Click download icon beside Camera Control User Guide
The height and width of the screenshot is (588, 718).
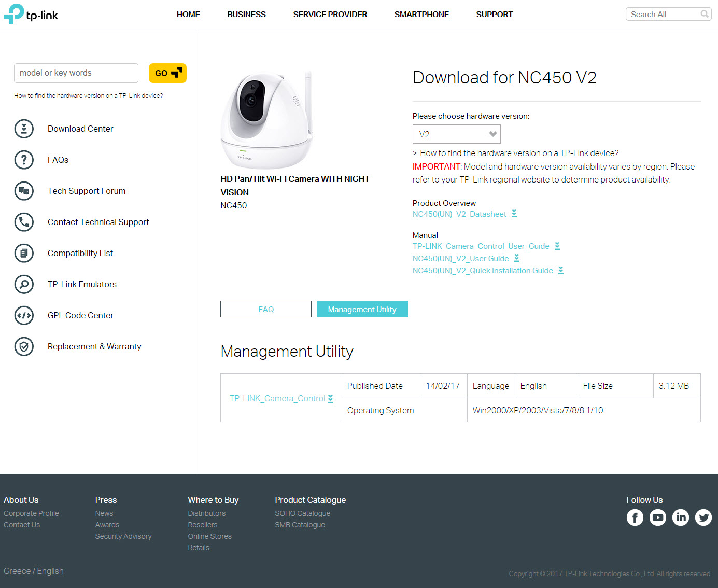coord(557,246)
